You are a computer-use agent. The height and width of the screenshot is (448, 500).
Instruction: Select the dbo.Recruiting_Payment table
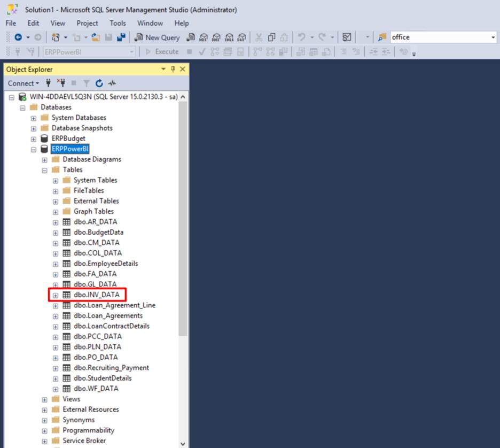pyautogui.click(x=111, y=368)
